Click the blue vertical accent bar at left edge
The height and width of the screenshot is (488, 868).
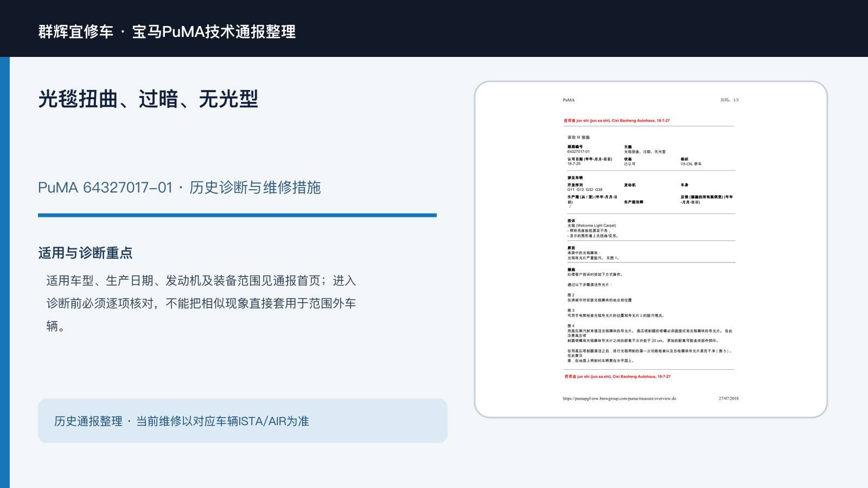pos(5,272)
